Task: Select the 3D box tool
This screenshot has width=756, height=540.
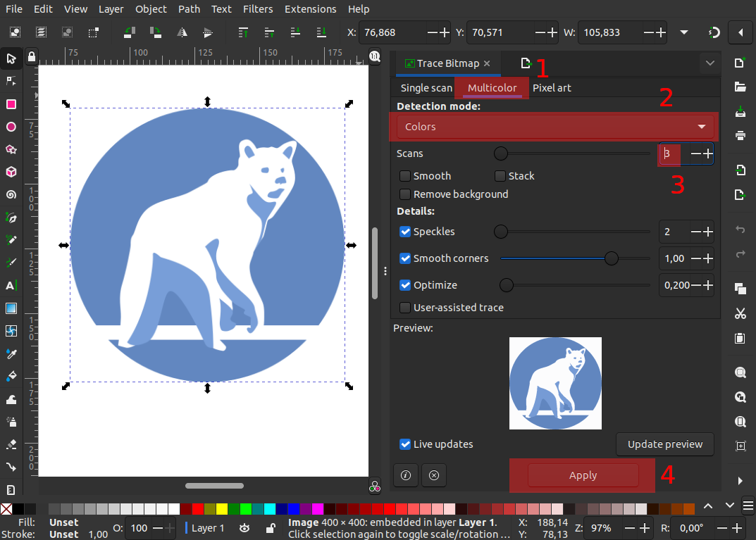Action: (11, 172)
